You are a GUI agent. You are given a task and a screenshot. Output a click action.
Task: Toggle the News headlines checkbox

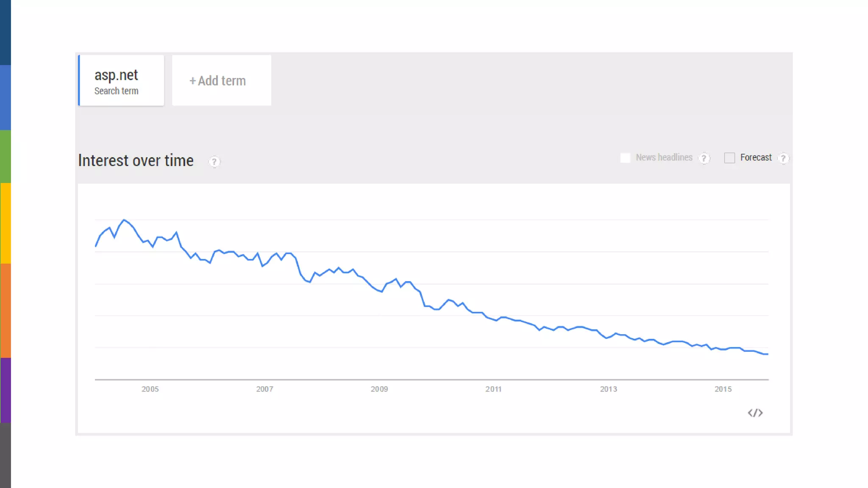(x=625, y=158)
